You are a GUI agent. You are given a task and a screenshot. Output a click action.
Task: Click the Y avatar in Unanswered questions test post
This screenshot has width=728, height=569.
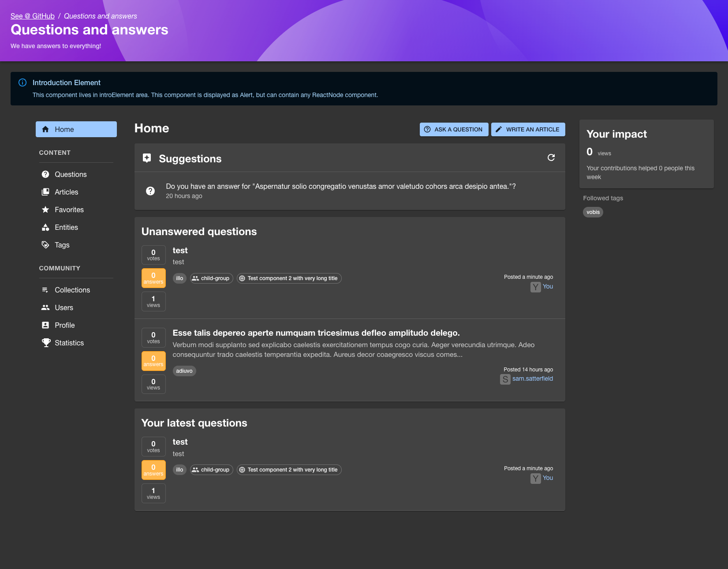pos(535,287)
